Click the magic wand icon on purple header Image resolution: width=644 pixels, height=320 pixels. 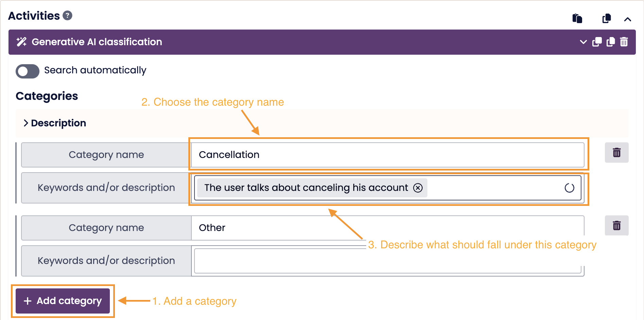(x=21, y=42)
